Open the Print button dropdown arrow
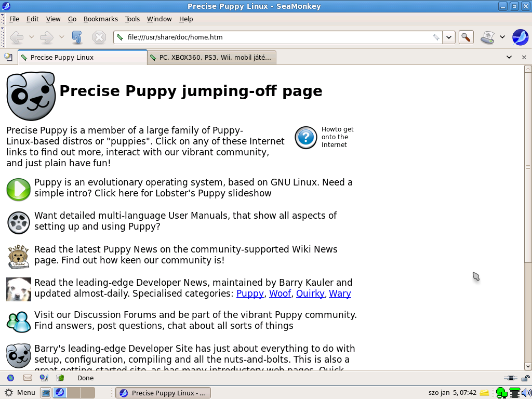 point(502,37)
